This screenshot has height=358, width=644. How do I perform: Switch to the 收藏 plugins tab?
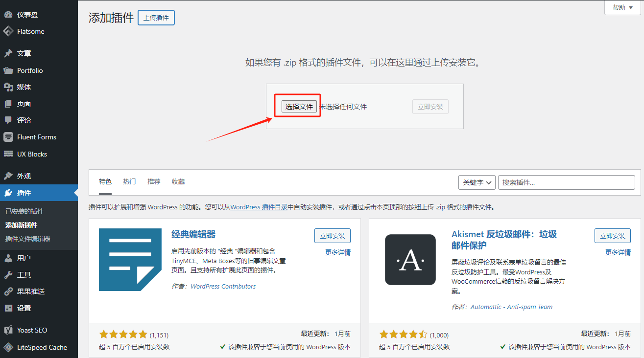(x=178, y=181)
